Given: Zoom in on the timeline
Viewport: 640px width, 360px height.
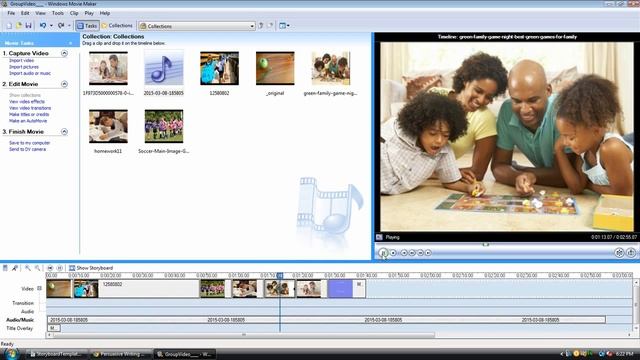Looking at the screenshot, I should [x=28, y=268].
